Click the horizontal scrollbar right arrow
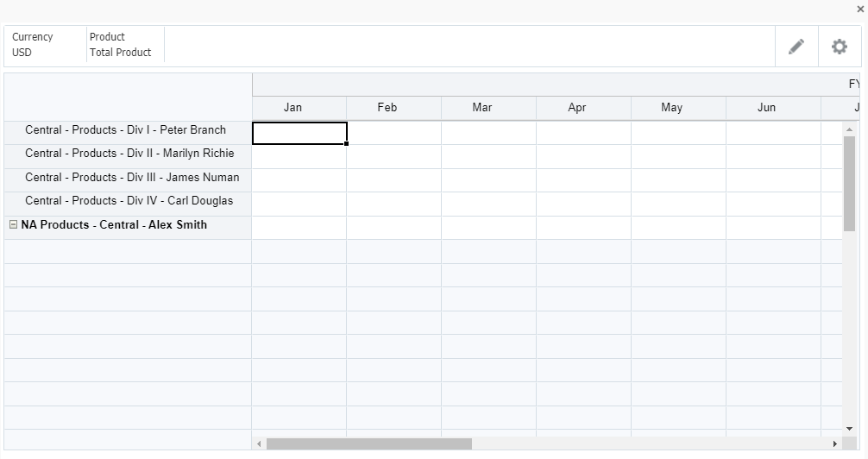 pos(835,443)
